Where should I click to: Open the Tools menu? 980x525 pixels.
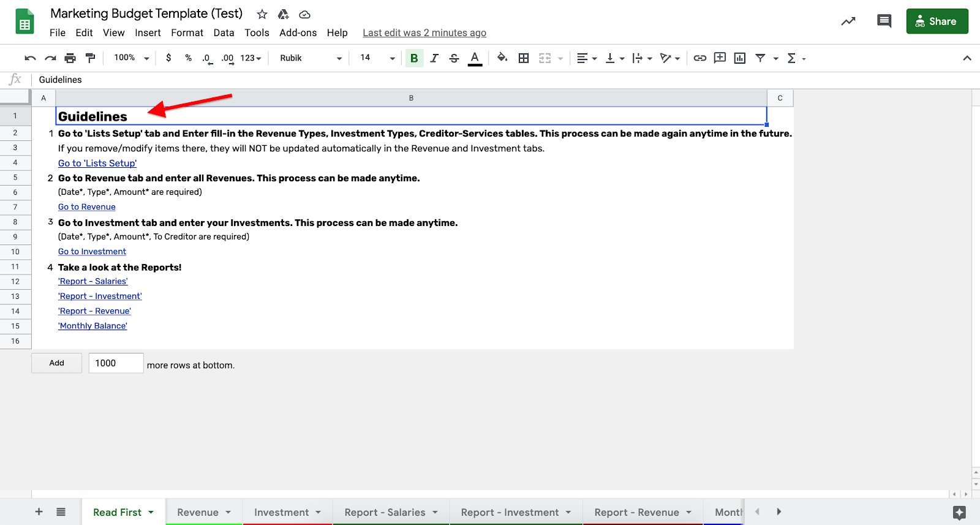coord(257,33)
